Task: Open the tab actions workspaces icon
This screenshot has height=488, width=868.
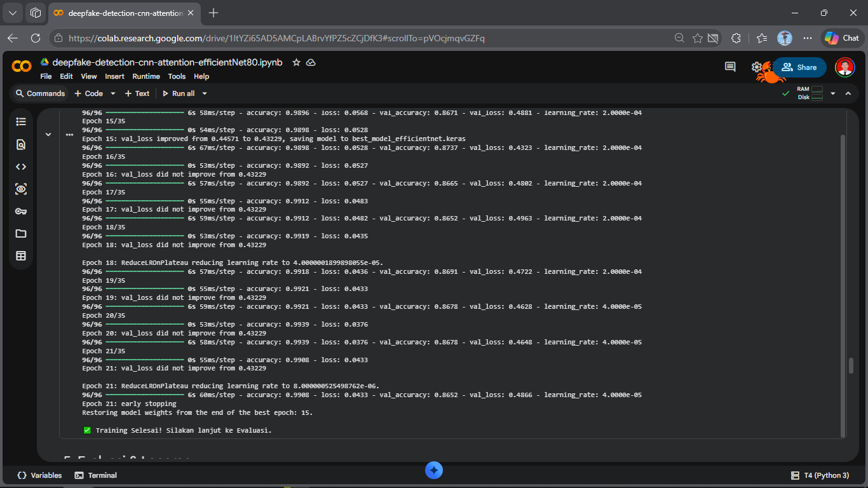Action: (x=36, y=13)
